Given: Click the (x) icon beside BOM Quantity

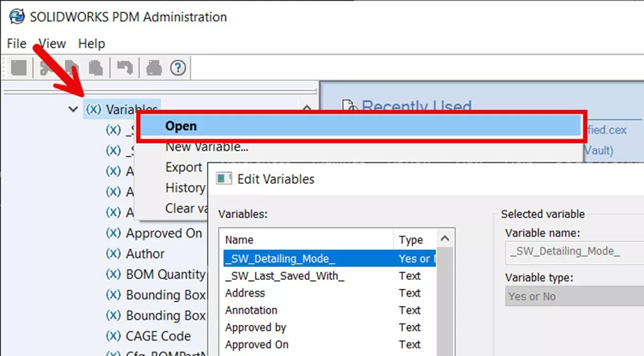Looking at the screenshot, I should click(113, 274).
